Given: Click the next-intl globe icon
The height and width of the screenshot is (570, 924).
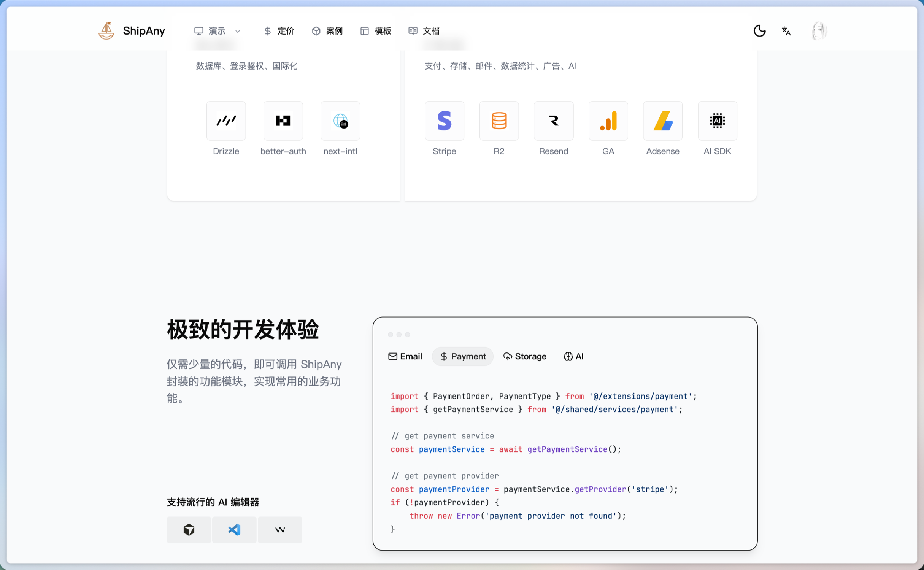Looking at the screenshot, I should [x=340, y=121].
